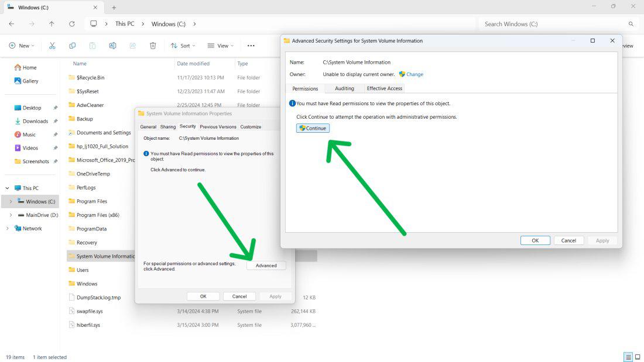Switch to Sharing tab in Properties dialog

pos(168,127)
